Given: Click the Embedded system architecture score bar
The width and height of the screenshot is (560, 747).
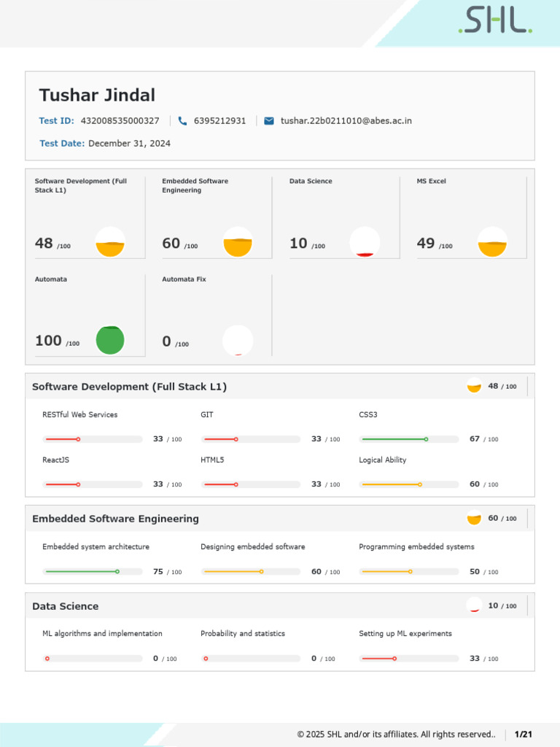Looking at the screenshot, I should click(x=93, y=571).
